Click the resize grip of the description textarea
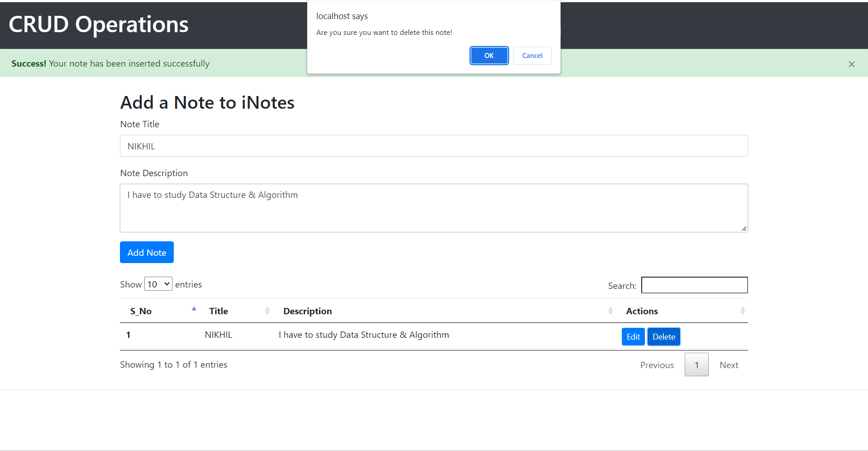868x451 pixels. (744, 228)
